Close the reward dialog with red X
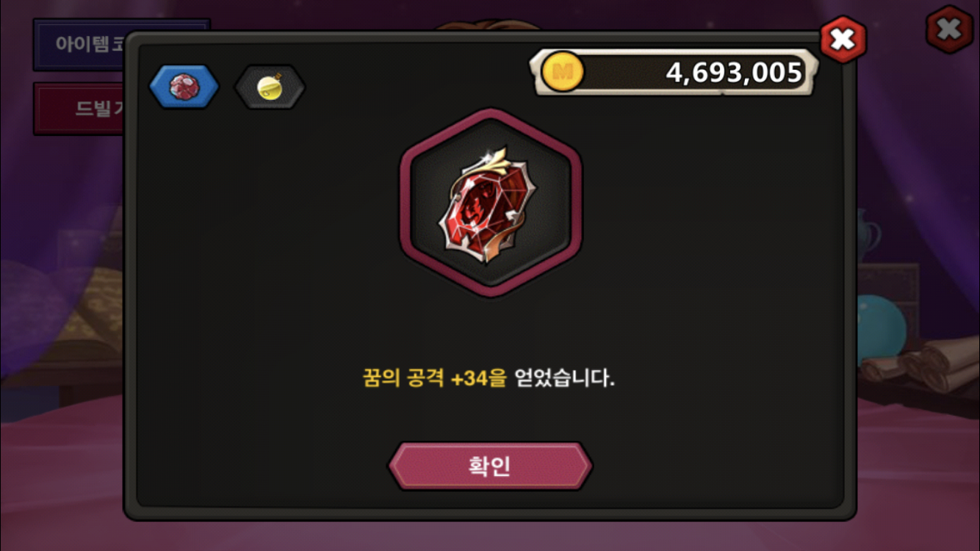980x551 pixels. 843,39
